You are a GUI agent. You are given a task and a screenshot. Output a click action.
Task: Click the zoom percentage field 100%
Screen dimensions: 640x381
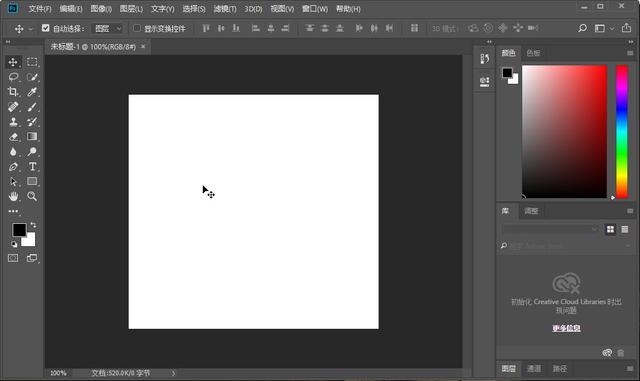[x=58, y=373]
